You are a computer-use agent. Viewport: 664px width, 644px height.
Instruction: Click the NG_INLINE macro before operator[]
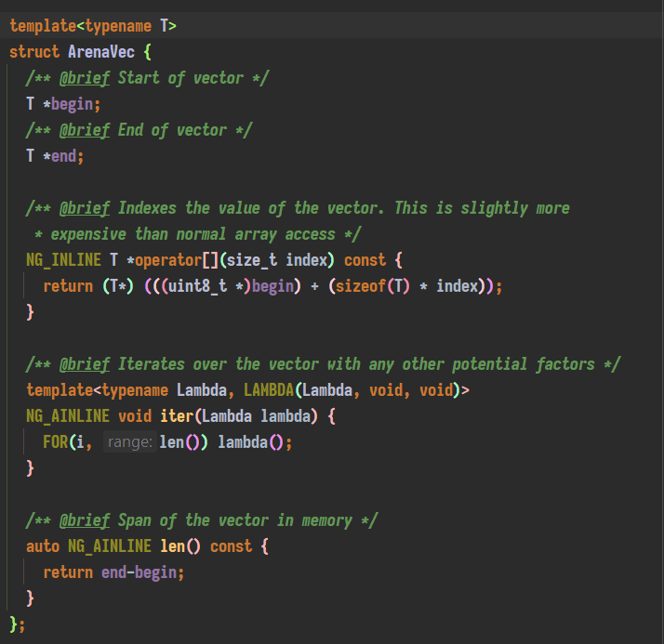[63, 260]
